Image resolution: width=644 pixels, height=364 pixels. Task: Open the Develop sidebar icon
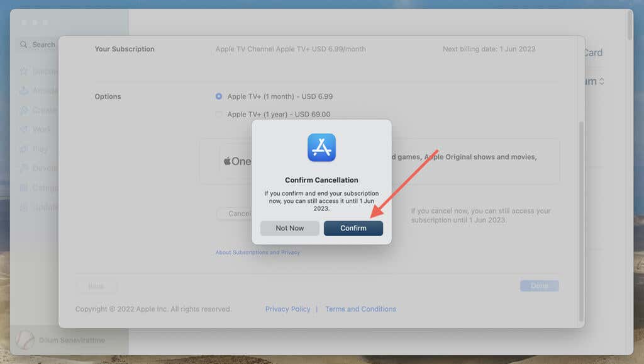23,167
